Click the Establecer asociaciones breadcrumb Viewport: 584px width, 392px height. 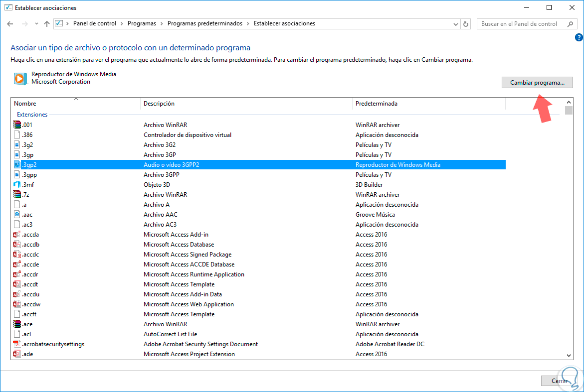[x=284, y=23]
